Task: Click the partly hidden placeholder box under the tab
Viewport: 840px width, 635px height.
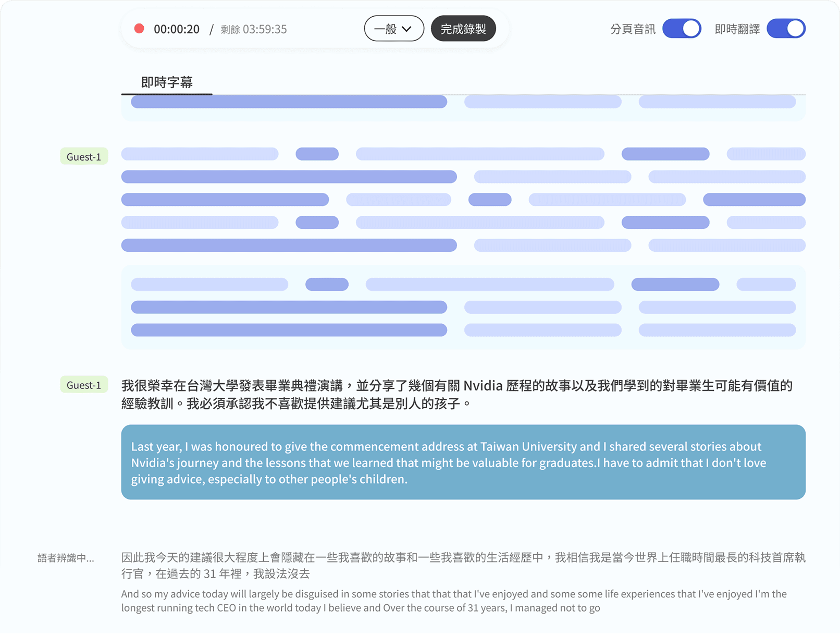Action: pyautogui.click(x=463, y=107)
